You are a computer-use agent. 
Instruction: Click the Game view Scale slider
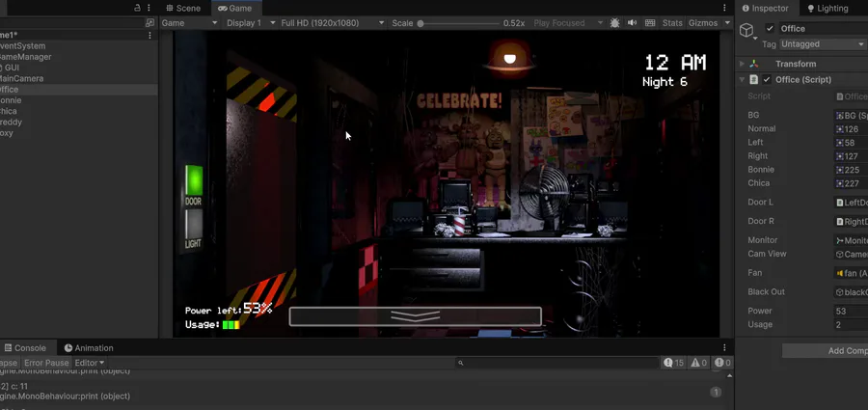[459, 23]
